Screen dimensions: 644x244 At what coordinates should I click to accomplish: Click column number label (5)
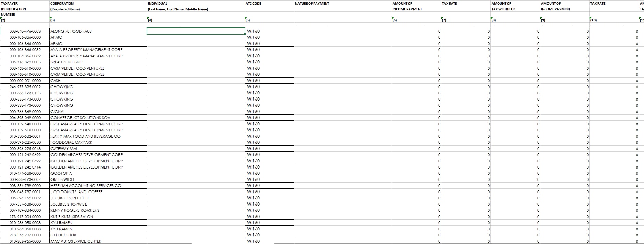point(269,20)
